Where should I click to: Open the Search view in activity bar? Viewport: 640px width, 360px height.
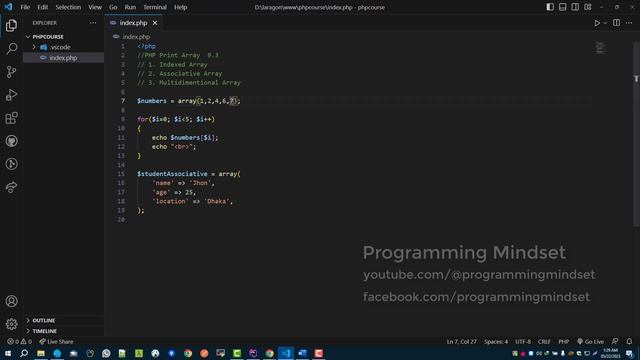tap(11, 49)
